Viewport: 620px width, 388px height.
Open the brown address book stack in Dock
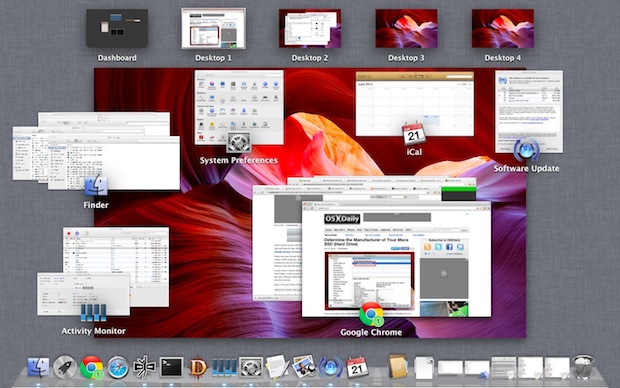click(397, 367)
